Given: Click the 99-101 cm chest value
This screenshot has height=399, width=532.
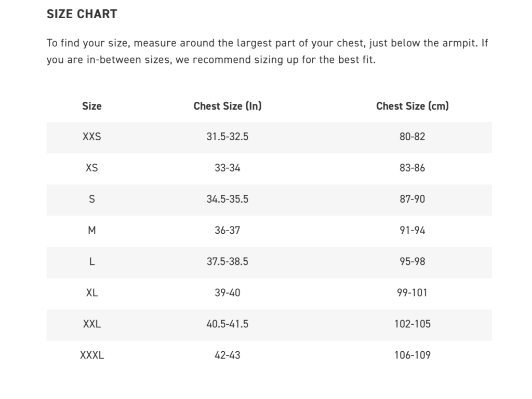Looking at the screenshot, I should [412, 293].
